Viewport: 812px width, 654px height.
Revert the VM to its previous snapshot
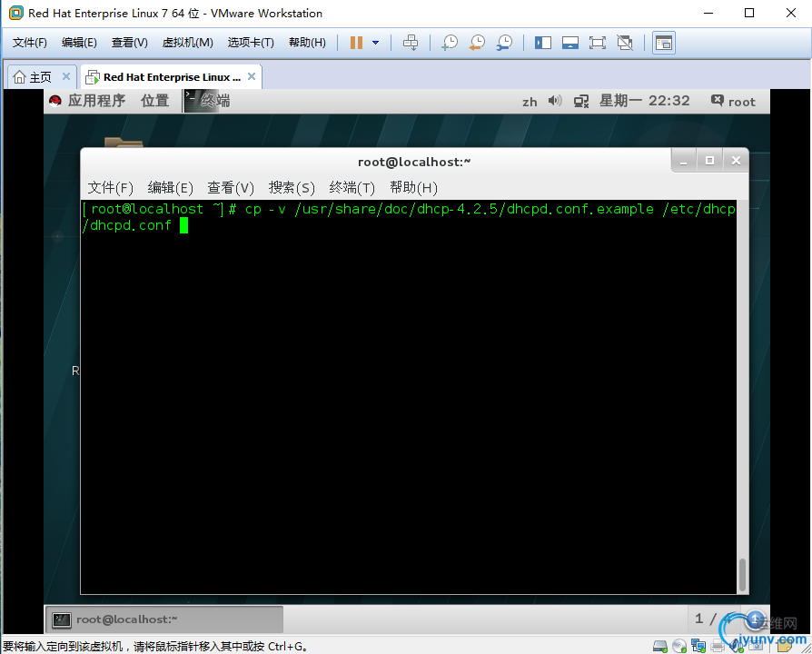[x=477, y=43]
